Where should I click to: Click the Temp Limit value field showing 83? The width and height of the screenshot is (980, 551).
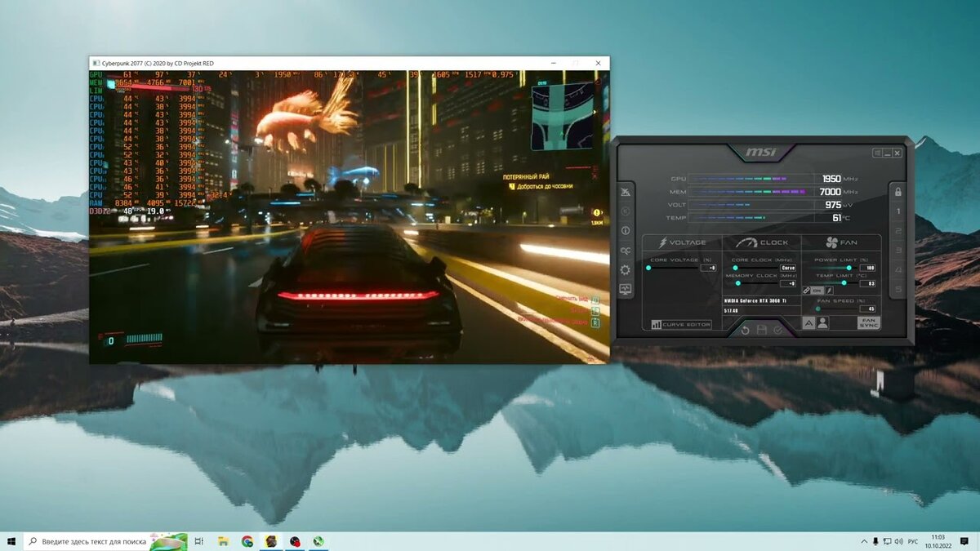(867, 283)
